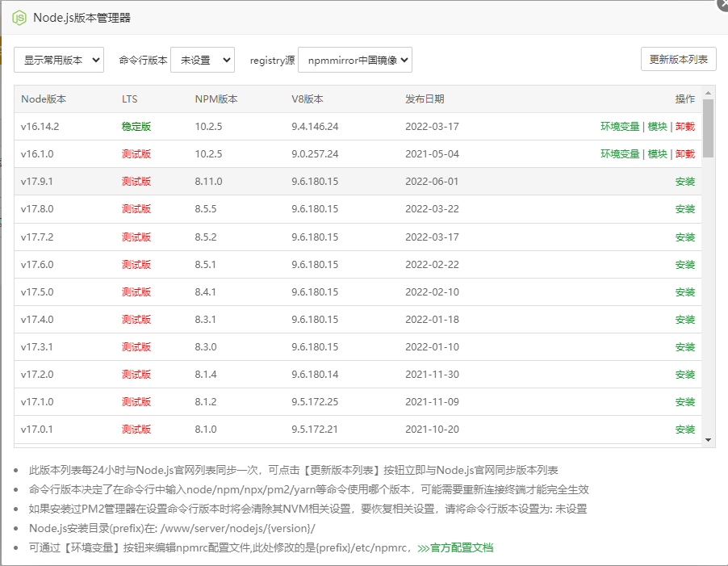The image size is (728, 566).
Task: Select the v17.0.1 version cell
Action: (x=36, y=429)
